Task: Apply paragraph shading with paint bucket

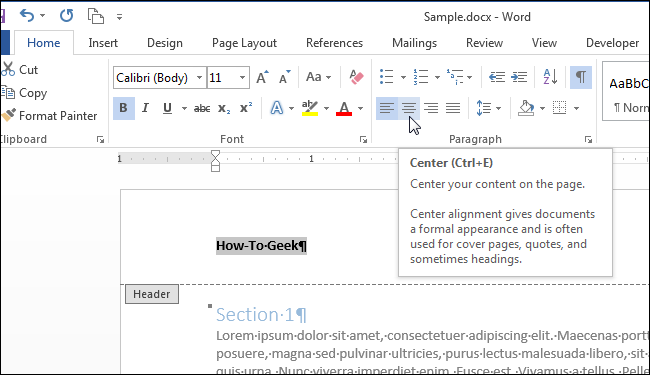Action: [x=526, y=108]
